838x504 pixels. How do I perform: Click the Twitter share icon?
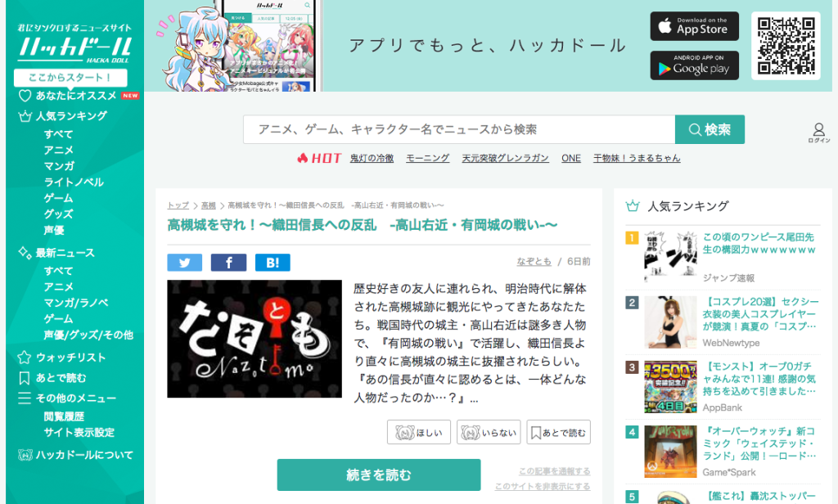pyautogui.click(x=184, y=263)
